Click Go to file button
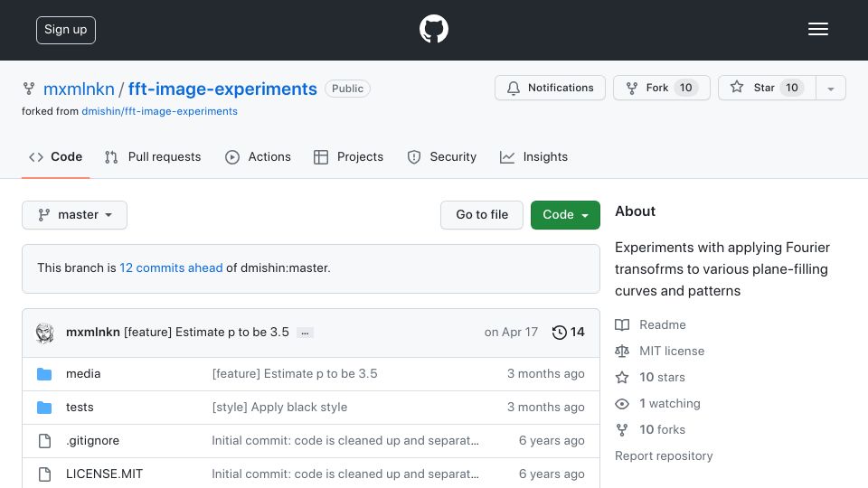 (482, 215)
